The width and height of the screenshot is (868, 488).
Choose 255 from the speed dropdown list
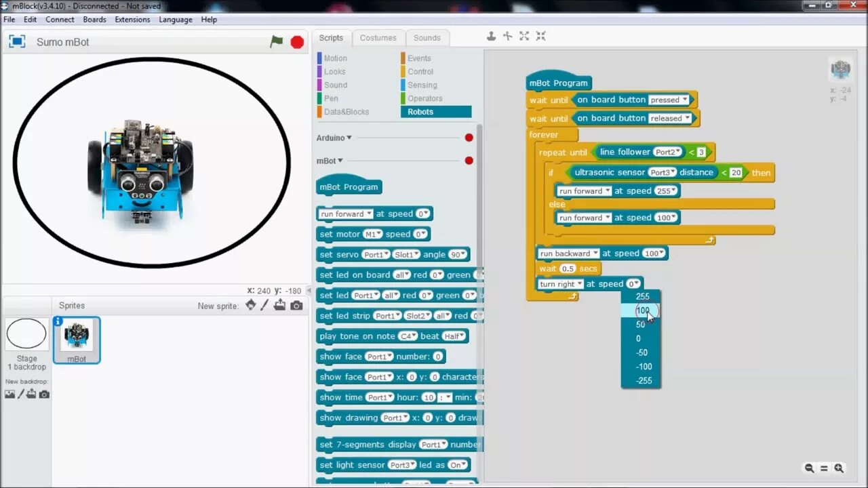(643, 296)
